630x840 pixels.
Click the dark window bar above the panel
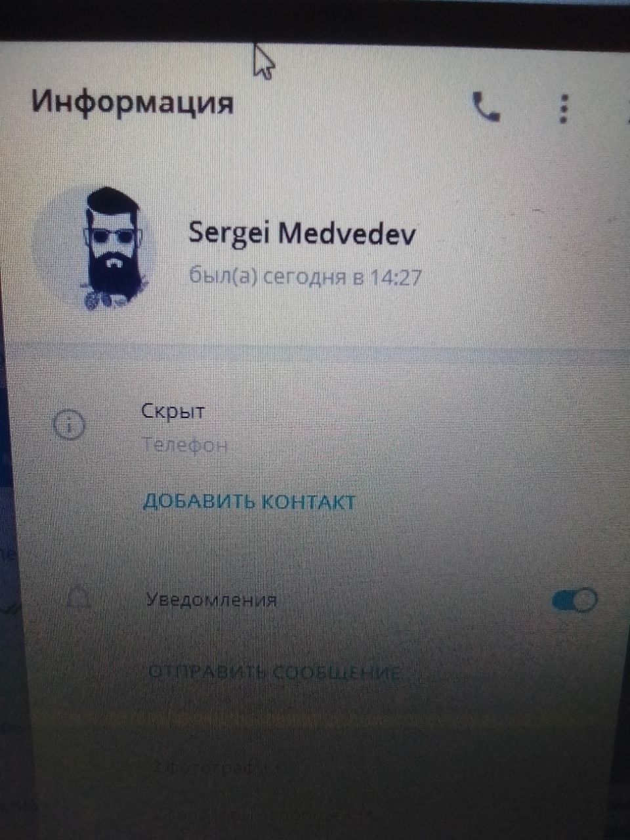coord(315,18)
